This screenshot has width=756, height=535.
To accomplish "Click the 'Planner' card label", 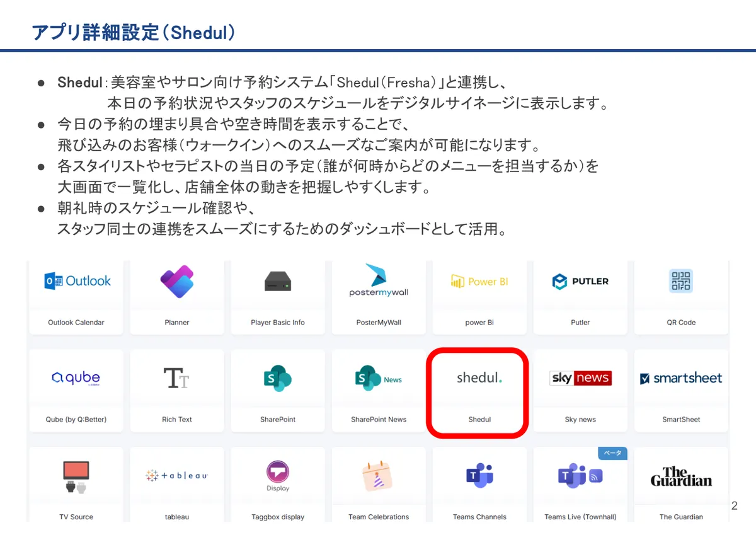I will coord(177,322).
